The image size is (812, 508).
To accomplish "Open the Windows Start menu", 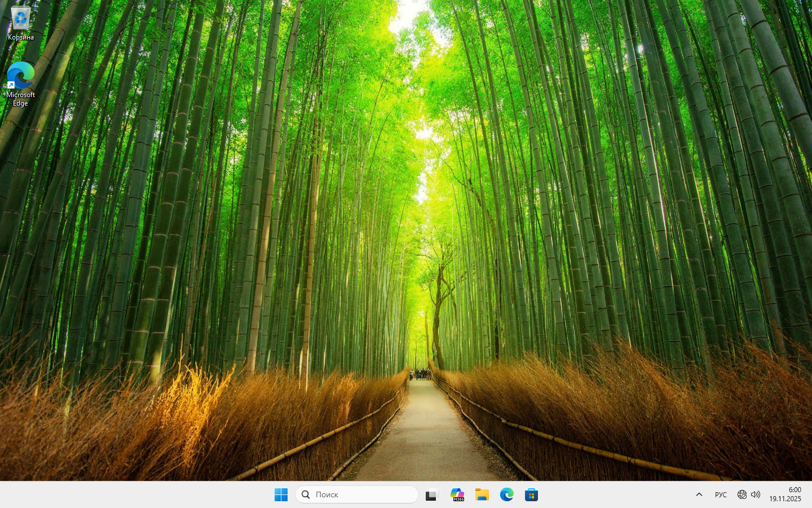I will tap(281, 495).
